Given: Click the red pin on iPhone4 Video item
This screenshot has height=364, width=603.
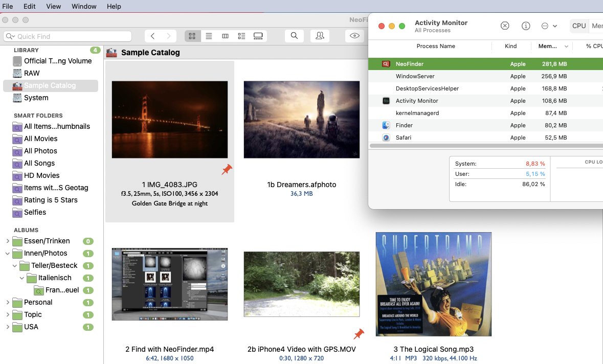Looking at the screenshot, I should coord(359,334).
